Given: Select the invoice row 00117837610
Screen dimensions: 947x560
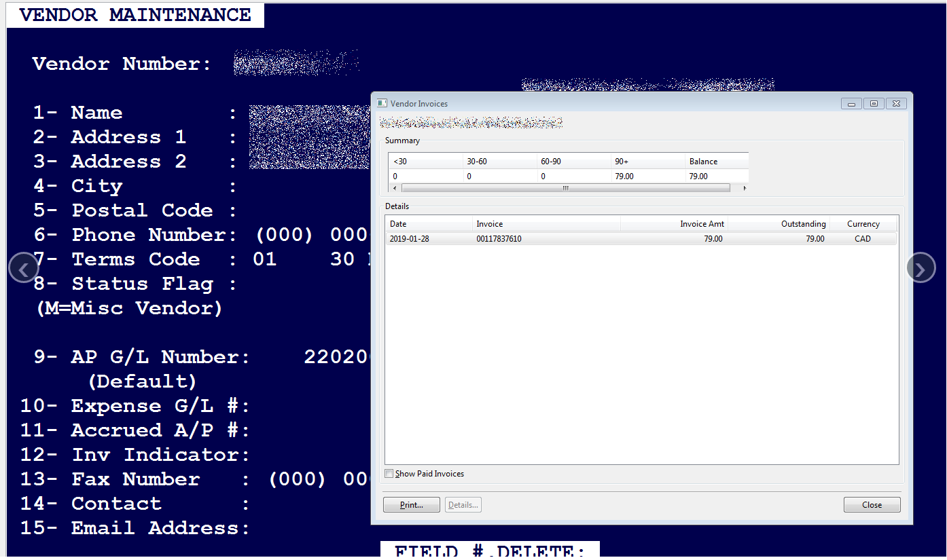Looking at the screenshot, I should [641, 239].
